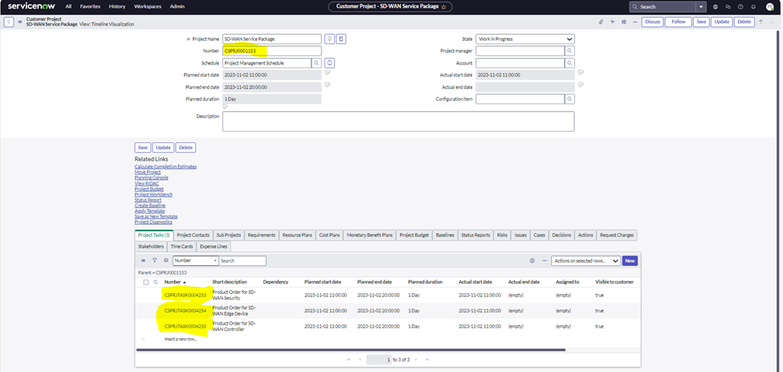Switch to Resource Plans tab
This screenshot has width=783, height=372.
click(x=297, y=235)
